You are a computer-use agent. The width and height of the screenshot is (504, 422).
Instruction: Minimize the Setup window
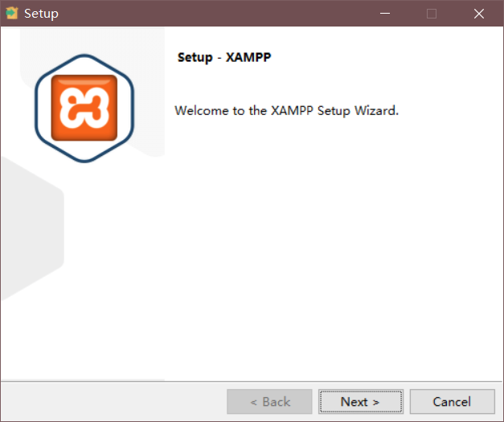pos(387,14)
